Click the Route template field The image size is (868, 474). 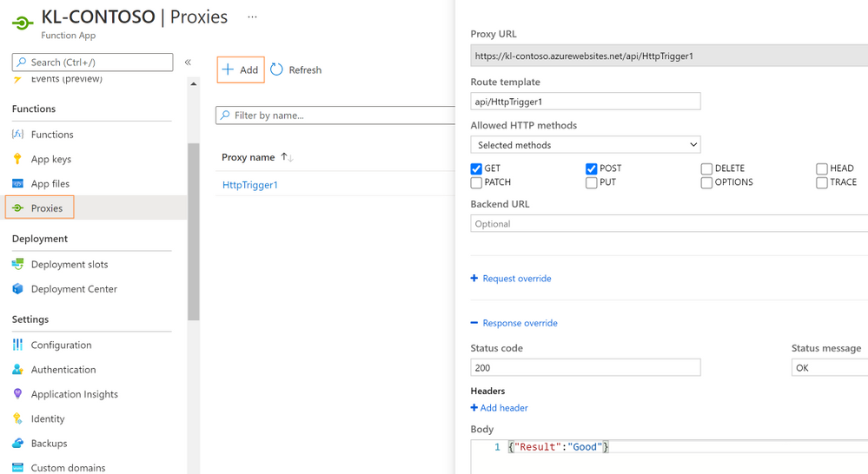click(x=585, y=102)
